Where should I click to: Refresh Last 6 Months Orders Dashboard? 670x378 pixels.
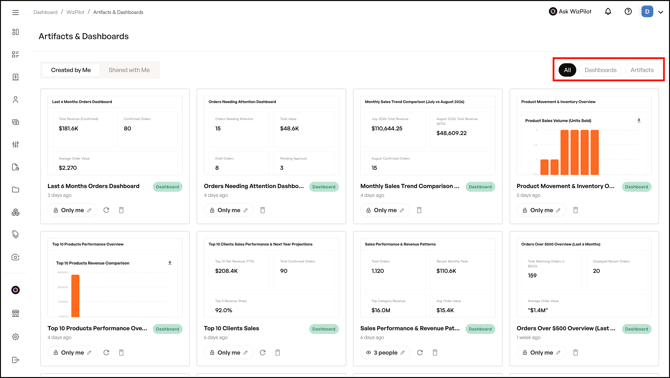[106, 210]
